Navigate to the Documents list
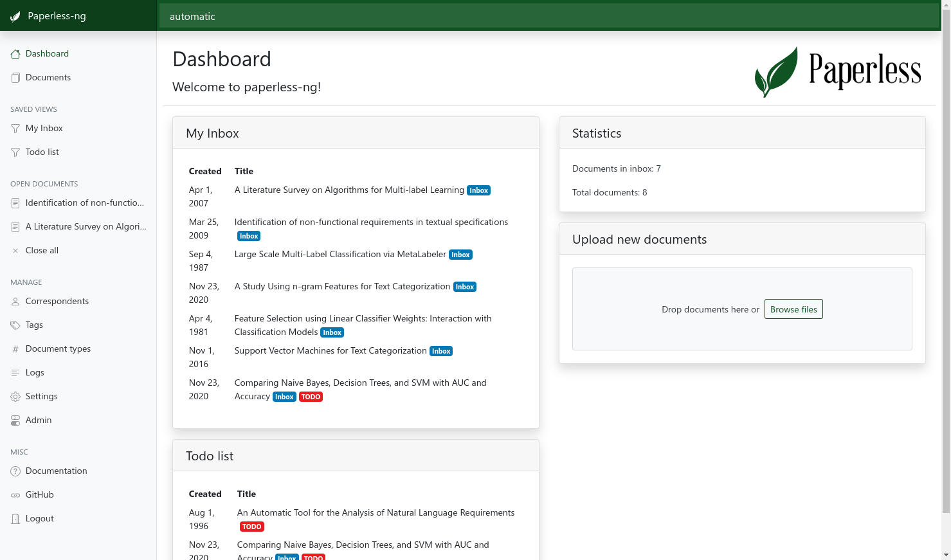Viewport: 951px width, 560px height. coord(48,77)
